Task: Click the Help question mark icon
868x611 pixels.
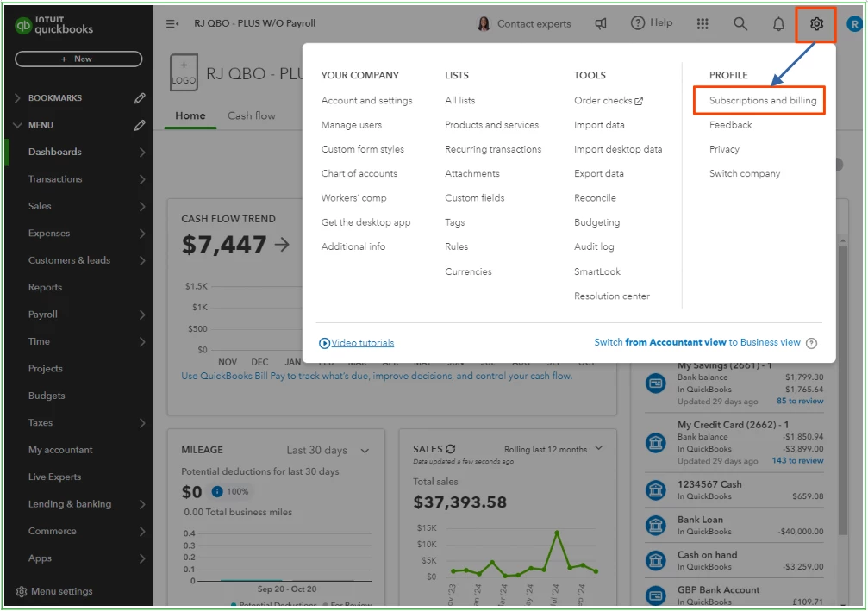Action: 638,23
